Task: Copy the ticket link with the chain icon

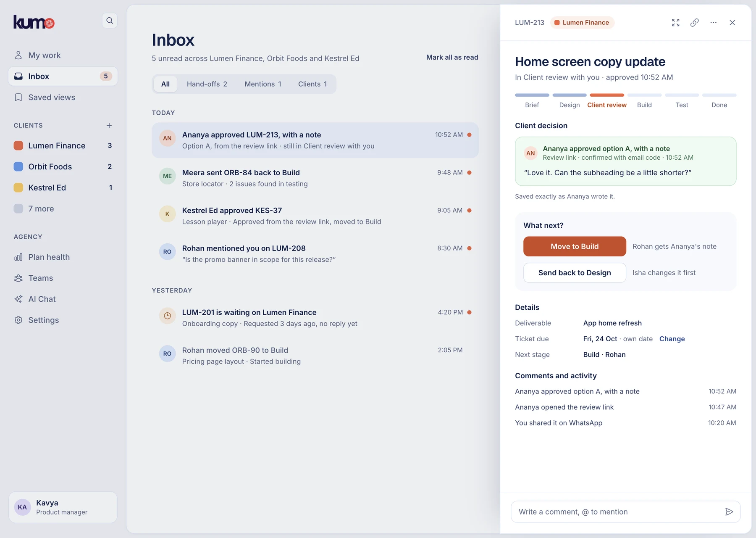Action: pos(694,23)
